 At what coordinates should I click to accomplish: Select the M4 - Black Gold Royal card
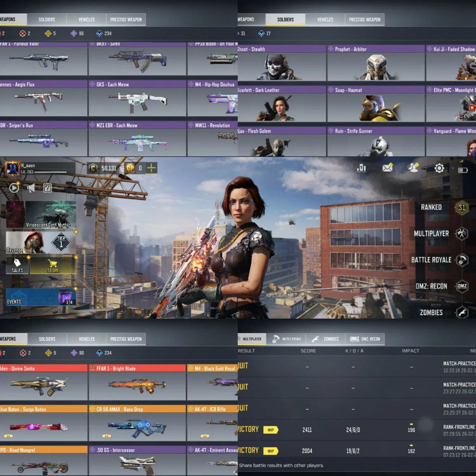click(213, 382)
